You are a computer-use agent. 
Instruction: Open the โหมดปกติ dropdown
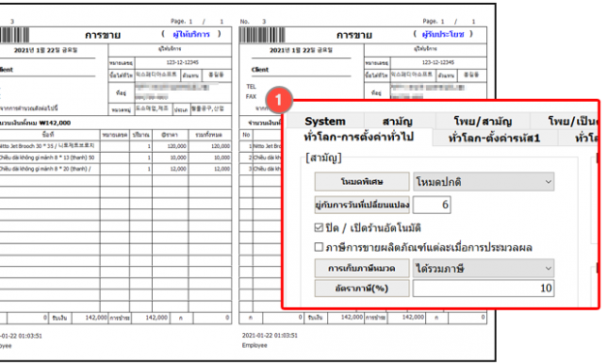(x=483, y=182)
